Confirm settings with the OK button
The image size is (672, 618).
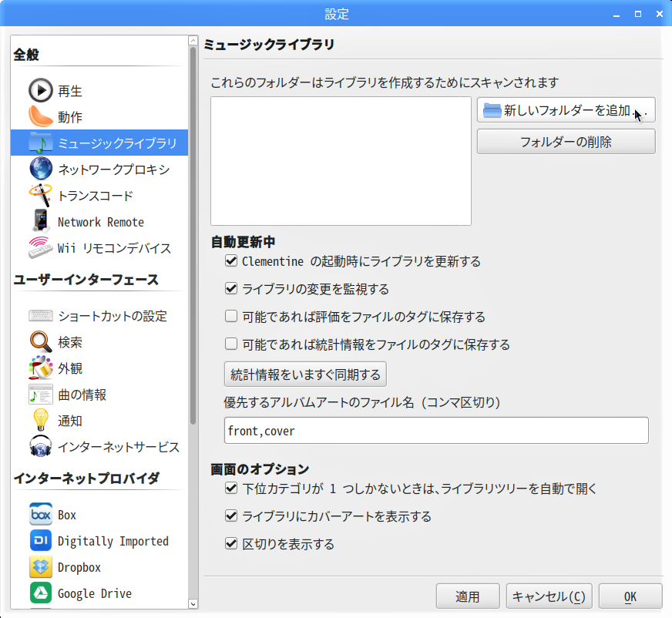click(630, 596)
